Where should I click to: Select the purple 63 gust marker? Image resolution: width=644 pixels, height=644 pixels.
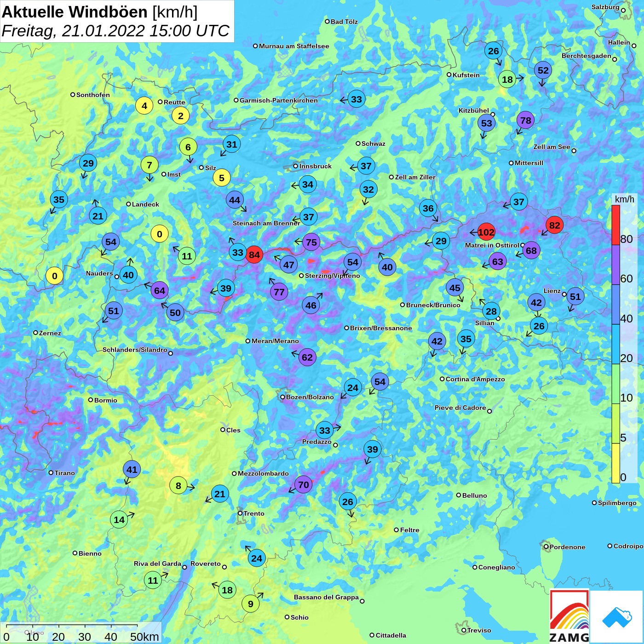click(498, 262)
